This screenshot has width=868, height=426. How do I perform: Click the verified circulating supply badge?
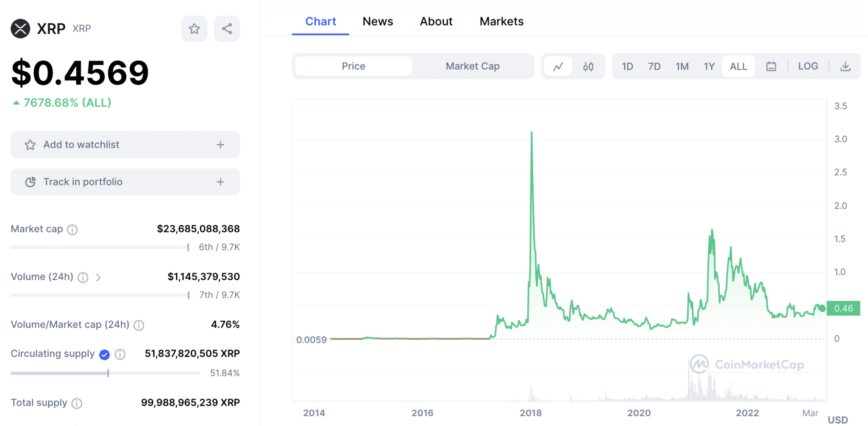pyautogui.click(x=105, y=354)
